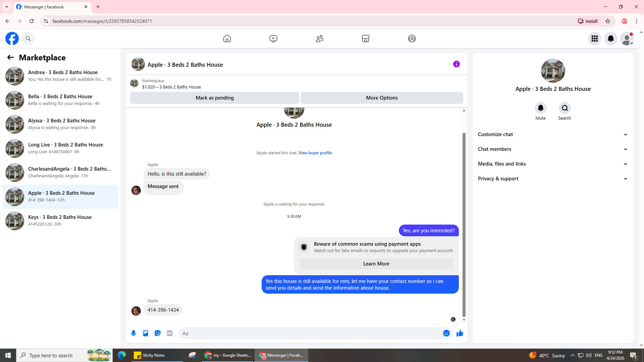Close the Messenger | Facebook tab
The width and height of the screenshot is (644, 362).
tap(86, 7)
